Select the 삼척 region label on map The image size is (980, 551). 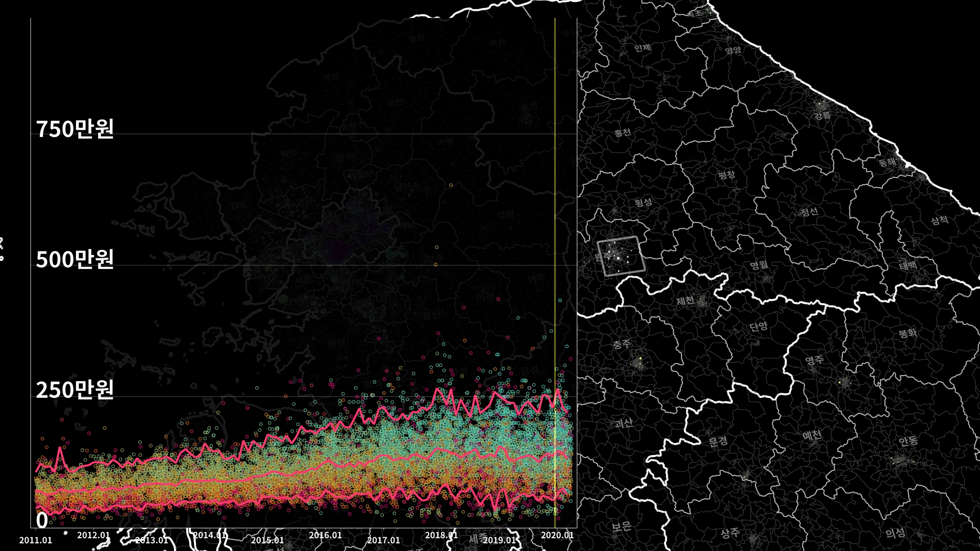pos(939,220)
